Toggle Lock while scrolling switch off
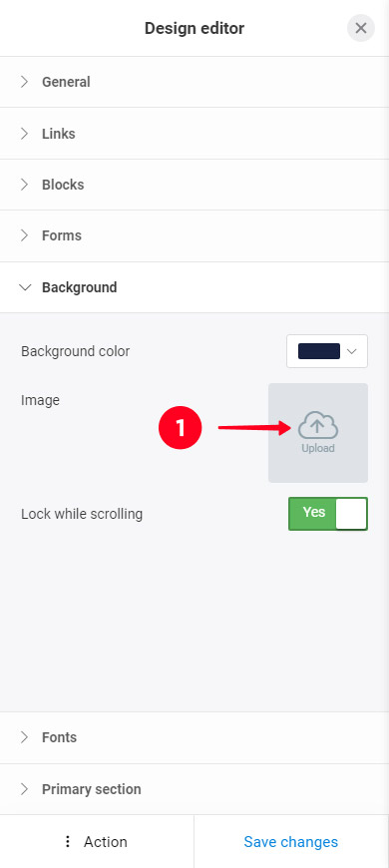The image size is (389, 868). [x=327, y=514]
